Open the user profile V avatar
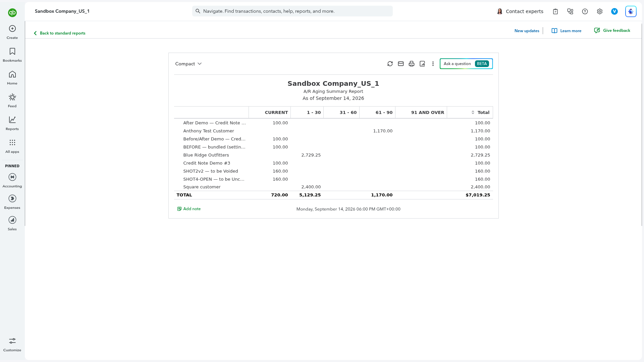644x362 pixels. (x=614, y=11)
